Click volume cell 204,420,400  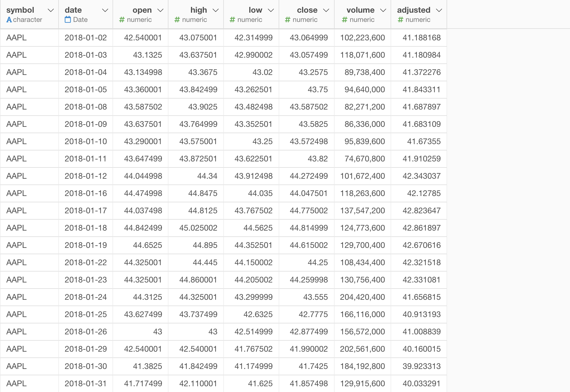pos(363,297)
